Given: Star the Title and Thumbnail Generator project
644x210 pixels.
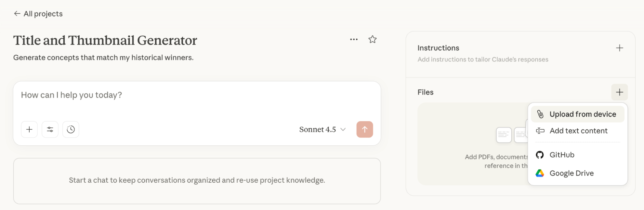Looking at the screenshot, I should point(372,39).
